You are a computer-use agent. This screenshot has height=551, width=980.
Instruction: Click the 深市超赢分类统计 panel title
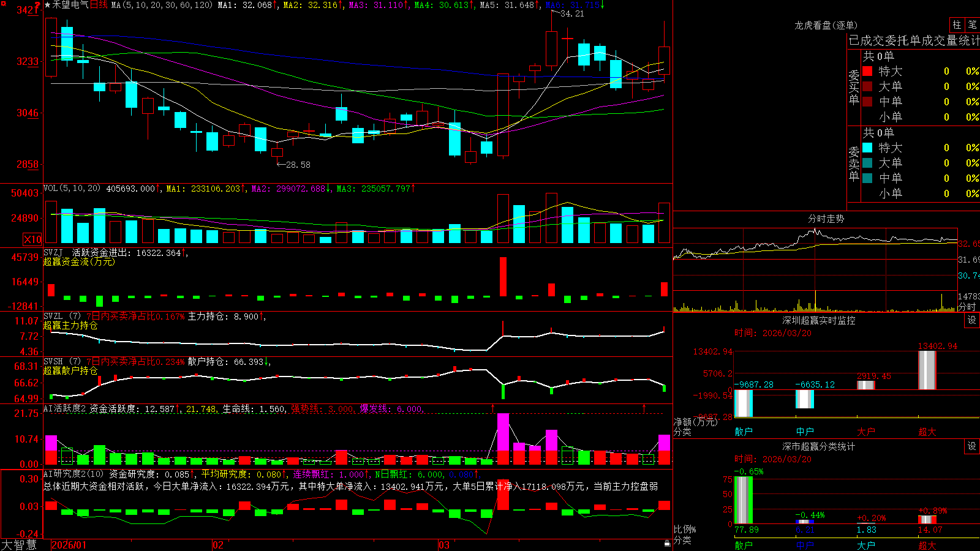click(819, 446)
